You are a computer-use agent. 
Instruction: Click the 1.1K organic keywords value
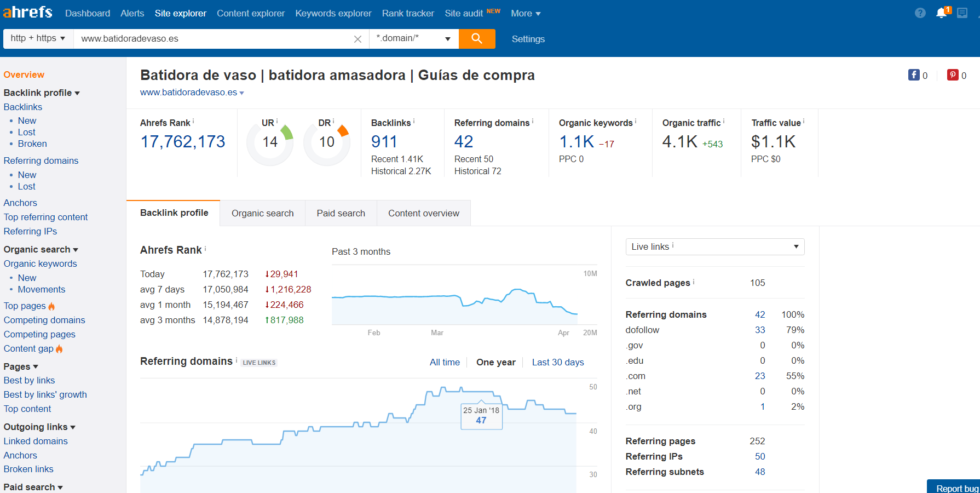click(x=577, y=142)
